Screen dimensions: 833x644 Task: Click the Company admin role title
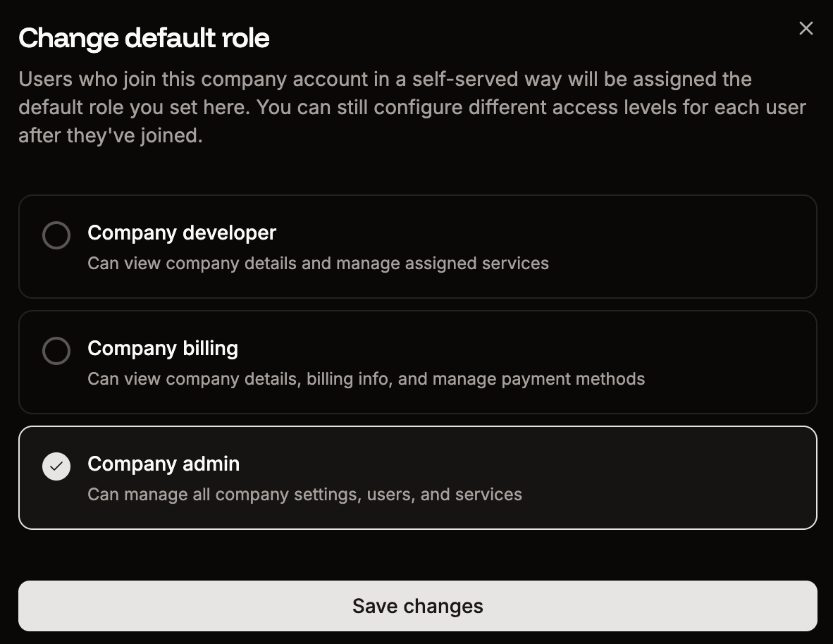[163, 464]
